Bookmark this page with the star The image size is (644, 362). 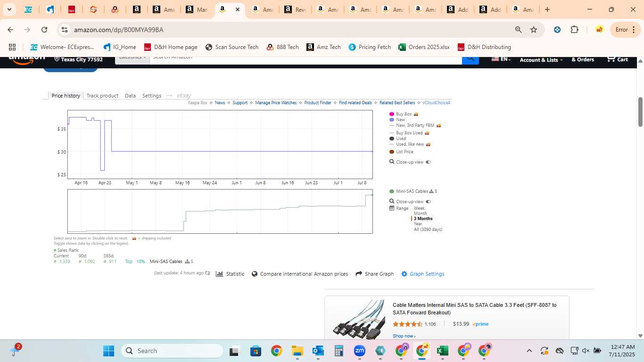(x=534, y=30)
